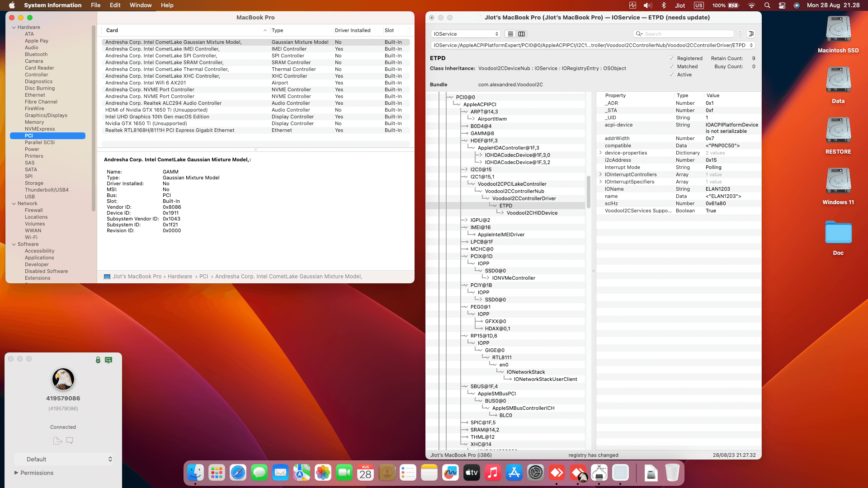Toggle the inspector pane in IORegistryExplorer toolbar
Image resolution: width=868 pixels, height=488 pixels.
pos(751,34)
